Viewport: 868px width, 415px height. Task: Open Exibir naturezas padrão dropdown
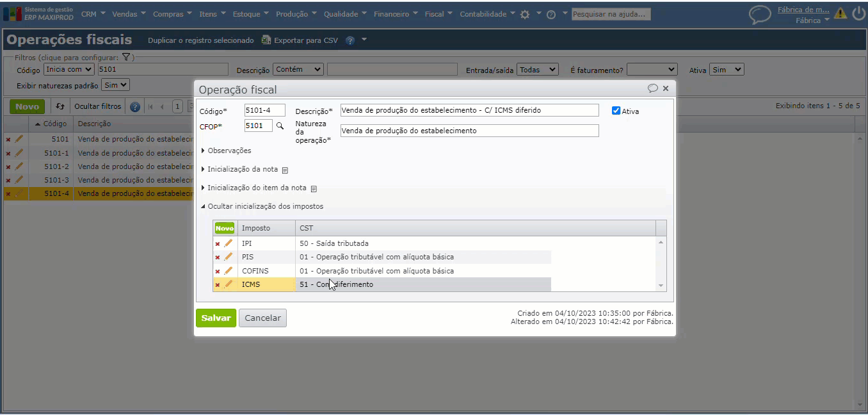point(115,85)
